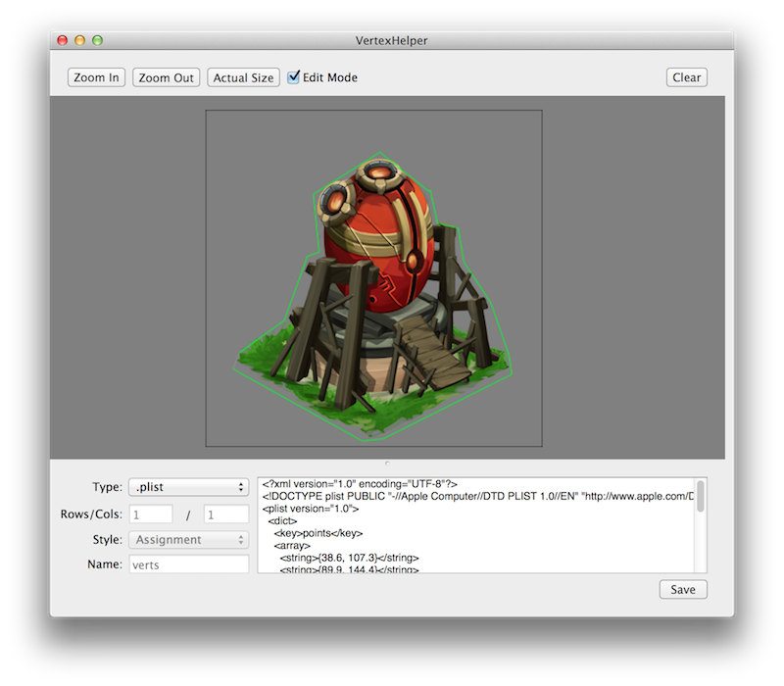
Task: Minimize the window using yellow button
Action: point(80,40)
